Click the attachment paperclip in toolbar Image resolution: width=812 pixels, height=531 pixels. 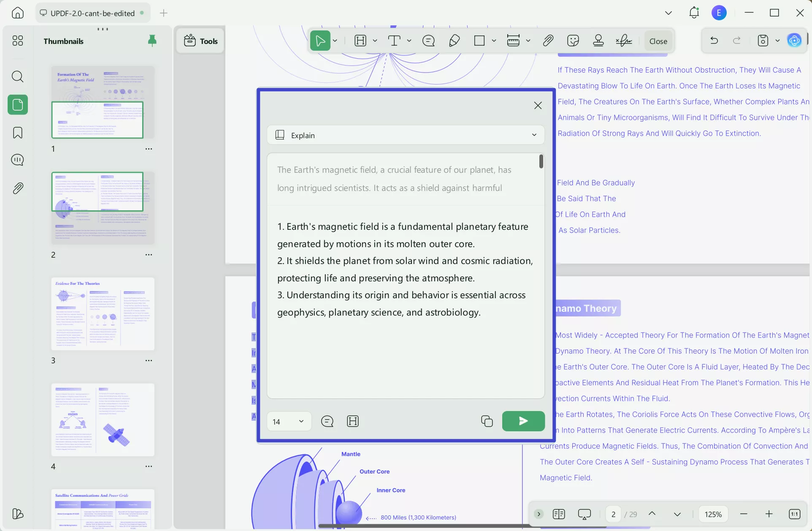pyautogui.click(x=548, y=41)
